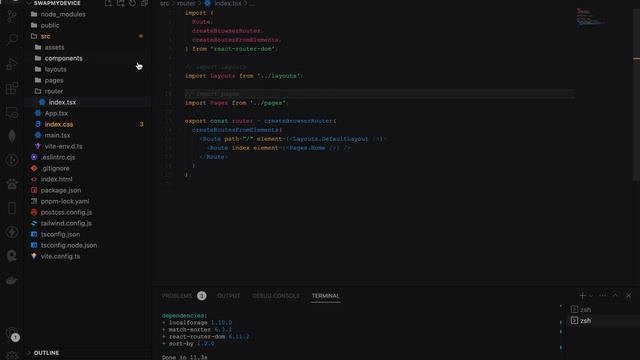Screen dimensions: 640x360
Task: Open the launch profile dropdown beside the plus
Action: tap(591, 296)
